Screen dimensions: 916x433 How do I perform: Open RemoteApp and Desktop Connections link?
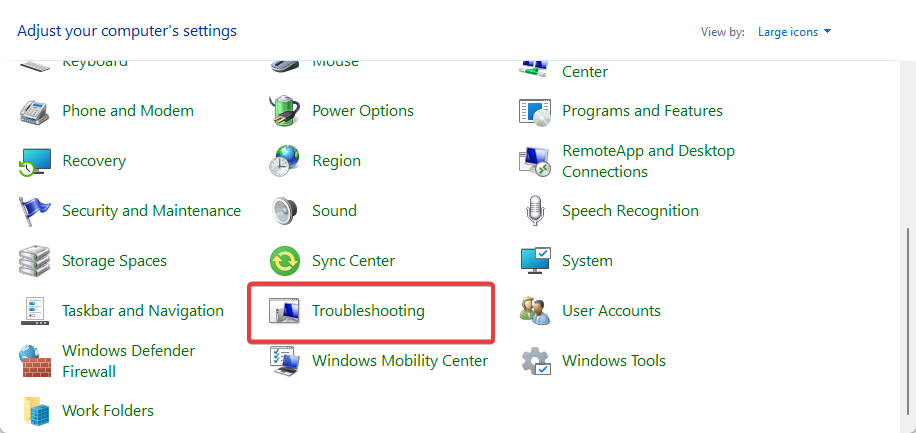pyautogui.click(x=648, y=161)
